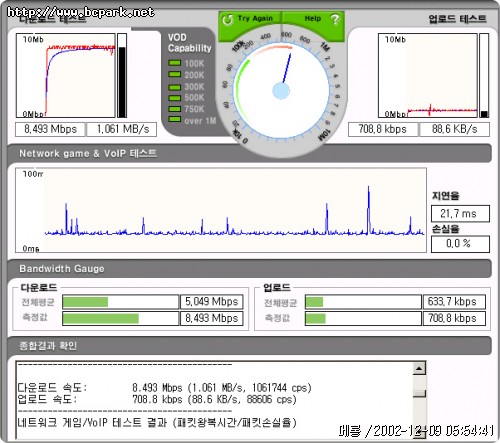Click the speedometer gauge center hub

[x=281, y=91]
